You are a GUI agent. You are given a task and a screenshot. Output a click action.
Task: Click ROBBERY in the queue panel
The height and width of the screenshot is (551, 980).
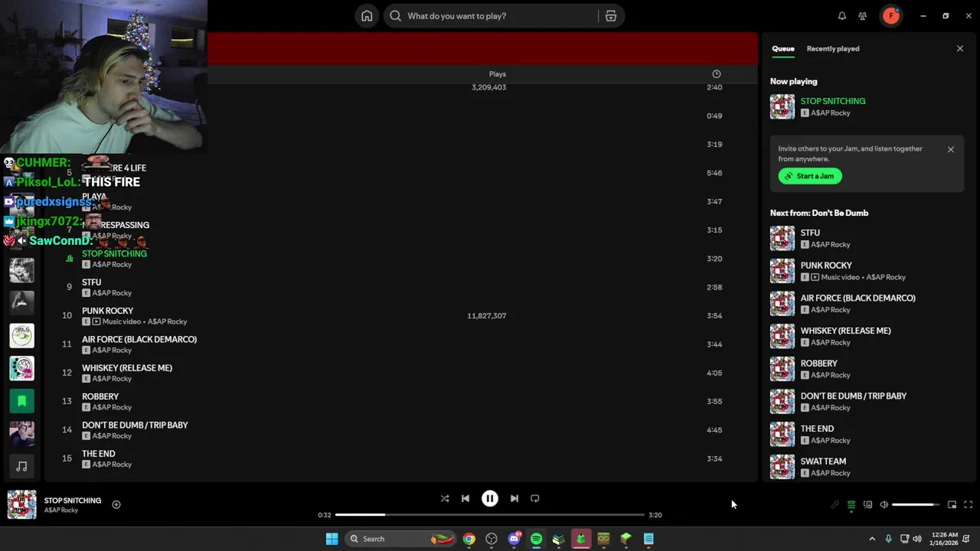point(867,369)
